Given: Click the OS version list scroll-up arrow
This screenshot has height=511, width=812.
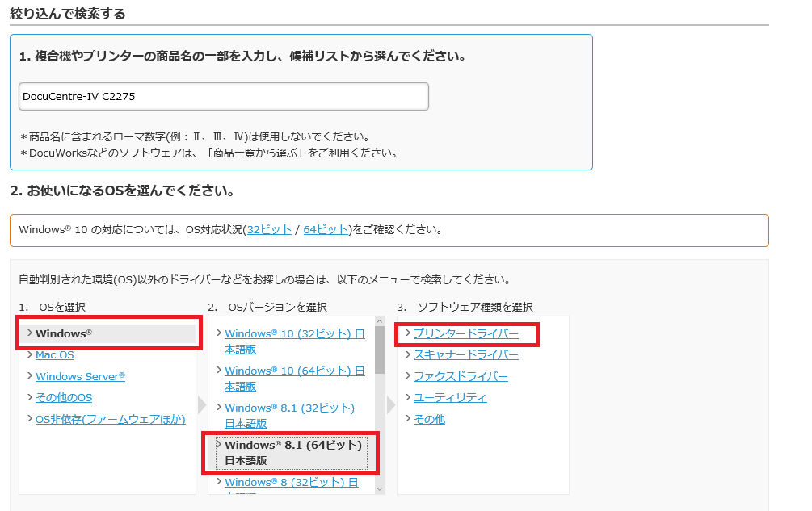Looking at the screenshot, I should pos(380,322).
